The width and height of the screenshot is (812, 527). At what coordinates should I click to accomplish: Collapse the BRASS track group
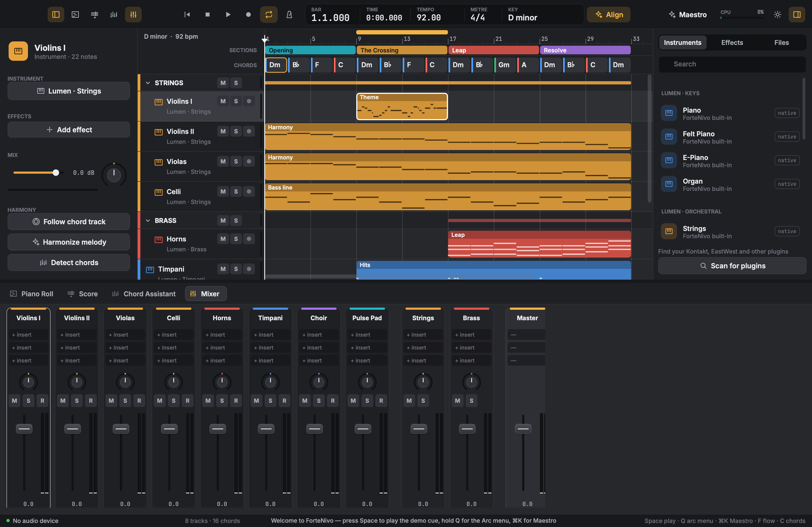point(148,221)
